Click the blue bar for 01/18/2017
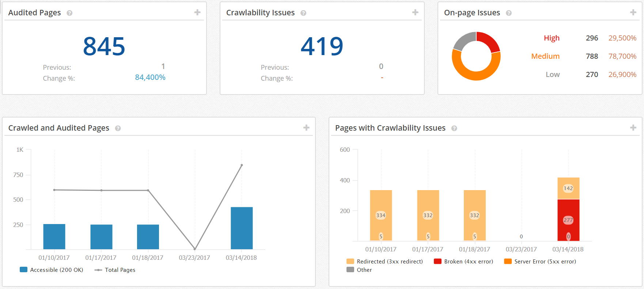Viewport: 644px width, 289px height. coord(148,237)
